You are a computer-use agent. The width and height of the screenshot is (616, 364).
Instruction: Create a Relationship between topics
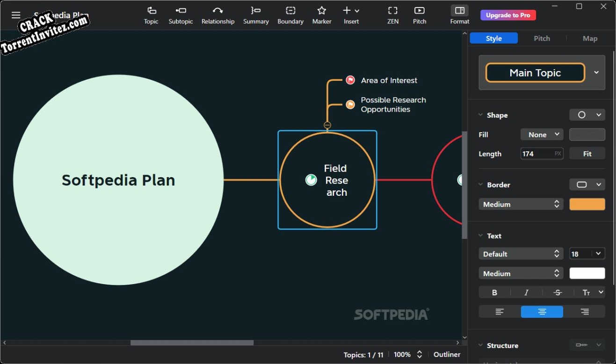click(218, 15)
